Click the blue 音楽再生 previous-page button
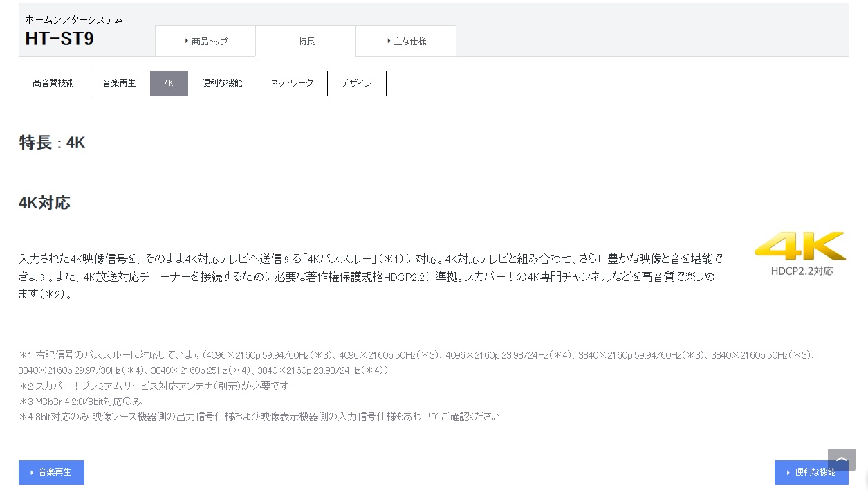 coord(51,472)
